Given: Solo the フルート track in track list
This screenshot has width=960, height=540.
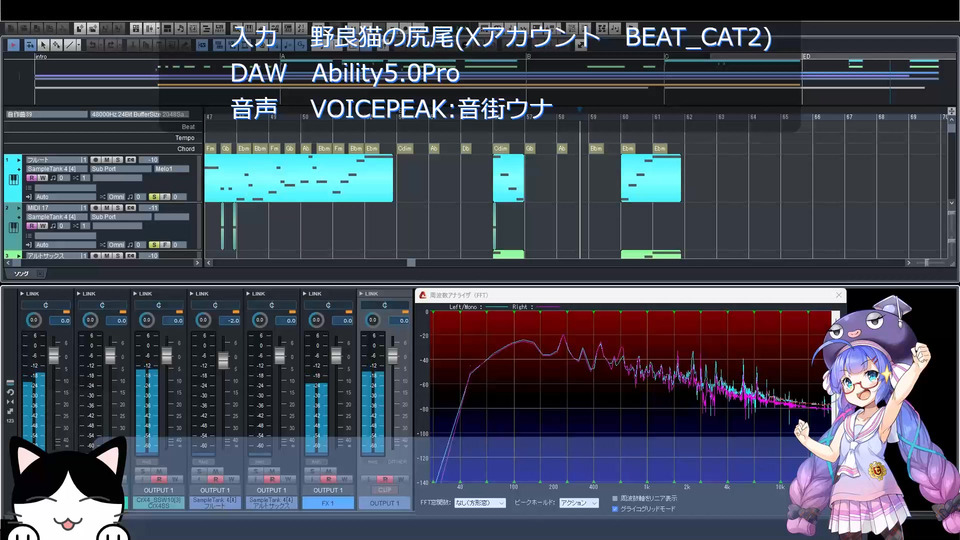Looking at the screenshot, I should pyautogui.click(x=118, y=160).
